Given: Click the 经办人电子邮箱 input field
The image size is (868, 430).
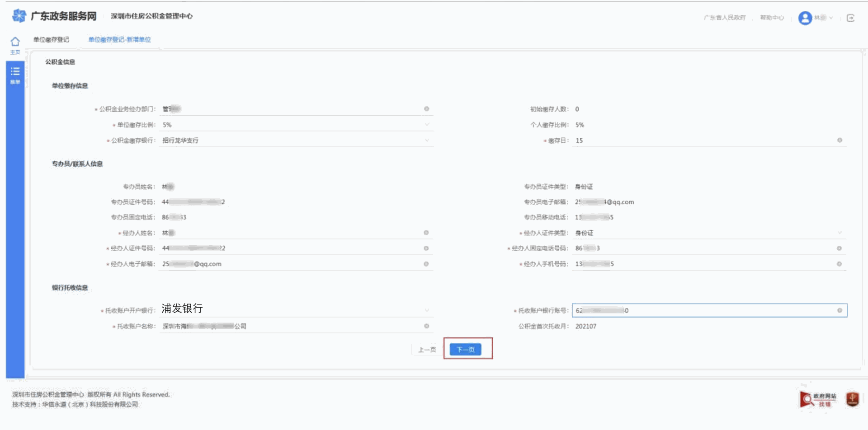Looking at the screenshot, I should (x=289, y=264).
